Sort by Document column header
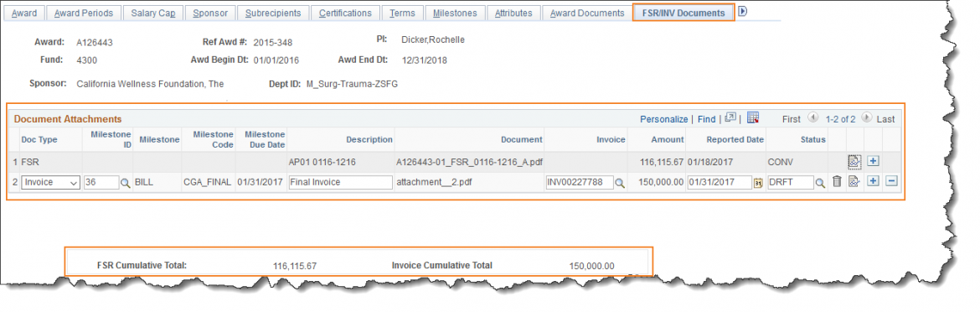The image size is (980, 312). (x=521, y=139)
